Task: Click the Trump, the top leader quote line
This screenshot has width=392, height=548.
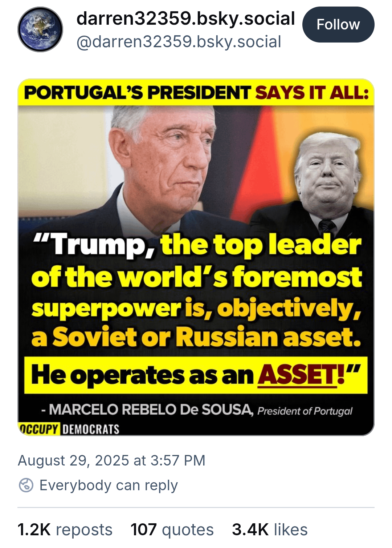Action: [x=197, y=245]
